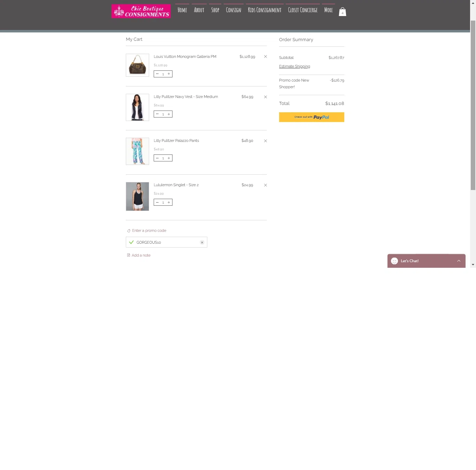Open the Shop menu item
Image resolution: width=476 pixels, height=470 pixels.
click(215, 10)
